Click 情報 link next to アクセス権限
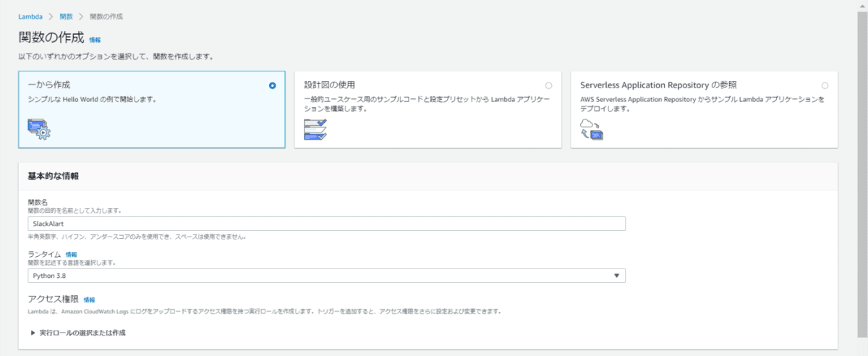 pos(89,300)
